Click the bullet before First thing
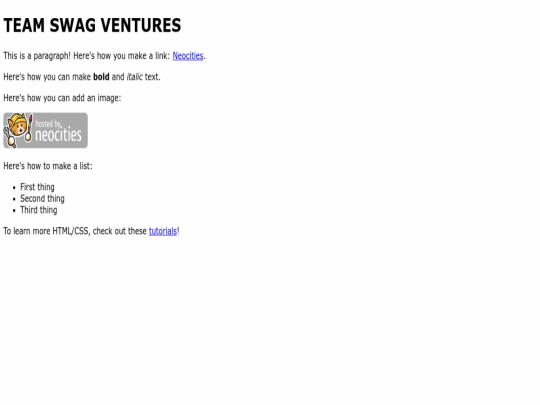The width and height of the screenshot is (540, 405). tap(14, 188)
